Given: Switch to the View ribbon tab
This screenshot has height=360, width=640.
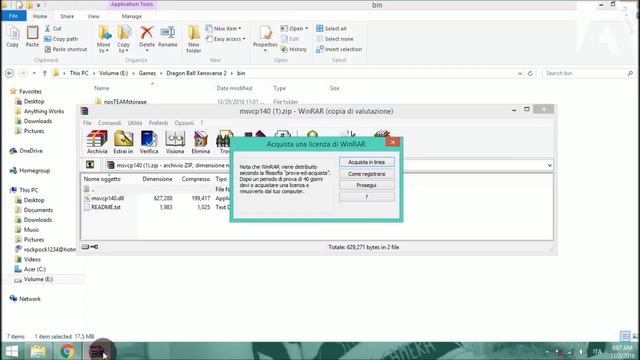Looking at the screenshot, I should (x=93, y=16).
